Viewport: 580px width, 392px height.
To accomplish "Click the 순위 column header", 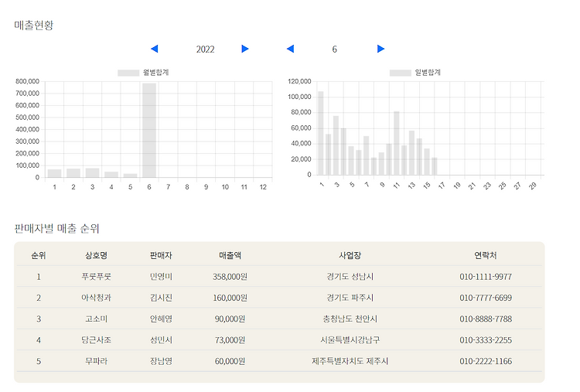I will [x=39, y=255].
